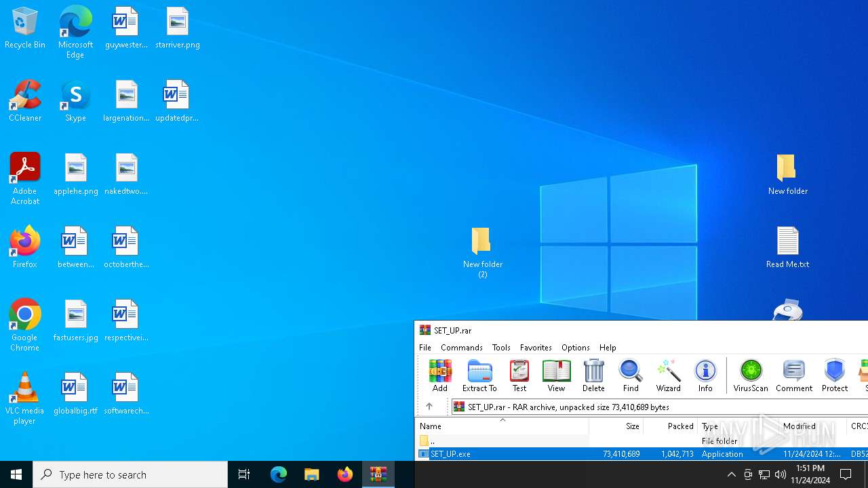
Task: Select the Microsoft Edge desktop shortcut
Action: coord(75,33)
